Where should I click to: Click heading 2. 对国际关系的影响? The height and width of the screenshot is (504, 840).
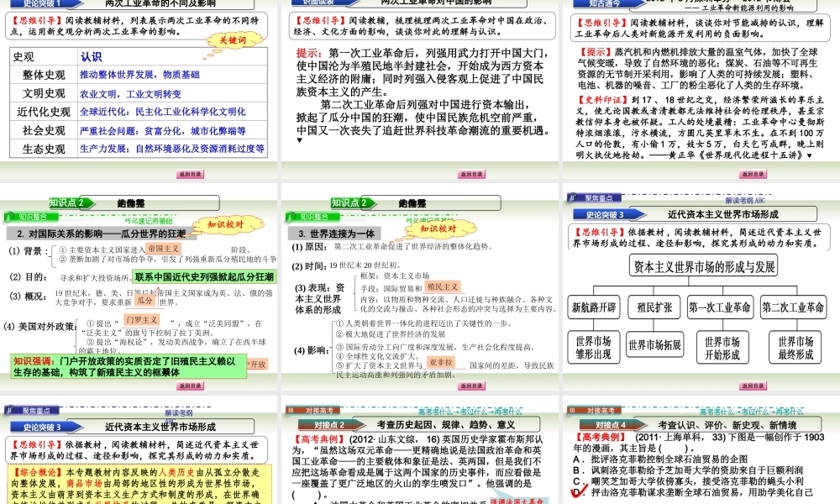coord(102,234)
